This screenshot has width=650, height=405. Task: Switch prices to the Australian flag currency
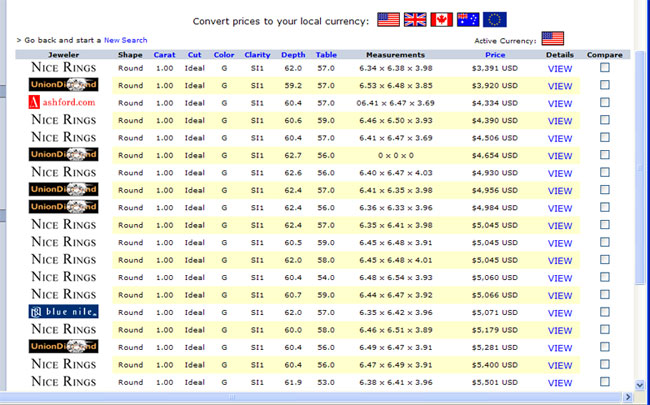tap(468, 19)
